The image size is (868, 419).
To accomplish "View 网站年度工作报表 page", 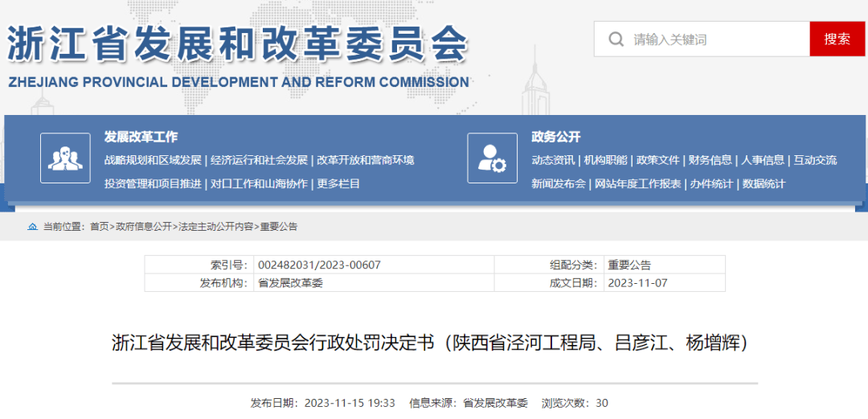I will [638, 183].
